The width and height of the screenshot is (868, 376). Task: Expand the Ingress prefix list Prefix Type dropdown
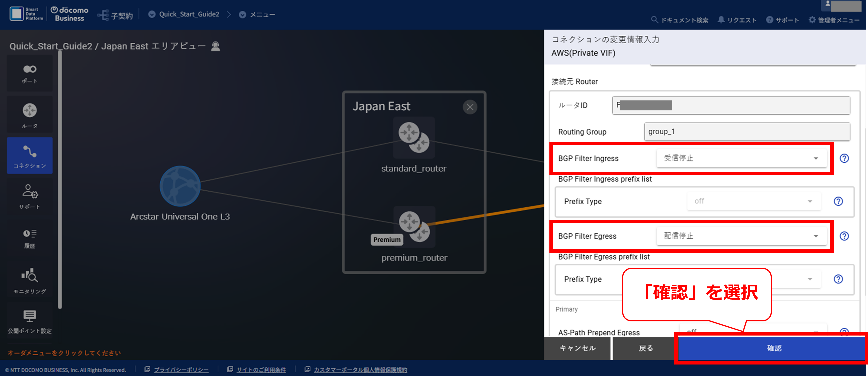pos(754,201)
